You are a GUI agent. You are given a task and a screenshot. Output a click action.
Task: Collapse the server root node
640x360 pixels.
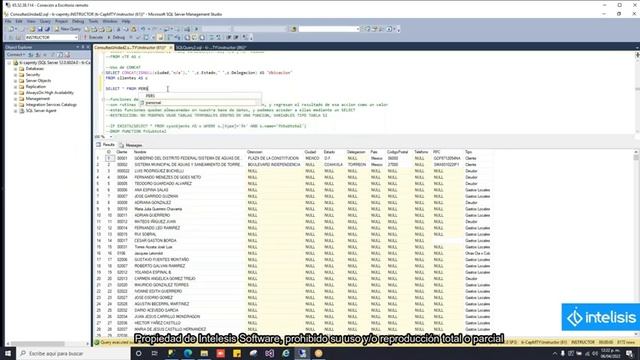[x=9, y=63]
